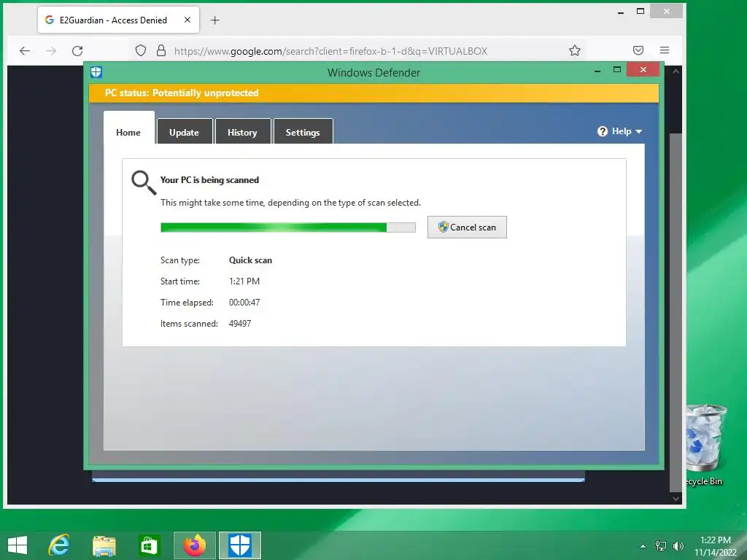
Task: Launch Internet Explorer from taskbar
Action: click(x=59, y=545)
